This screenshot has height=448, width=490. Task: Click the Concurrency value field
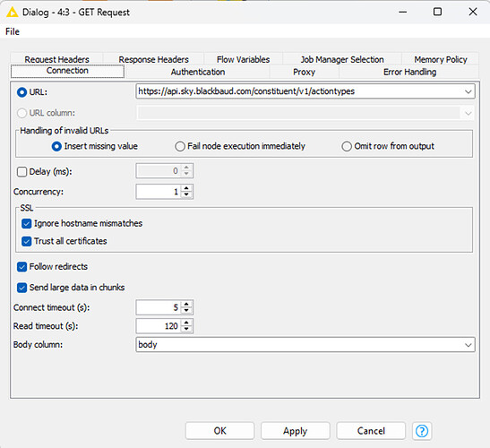[x=159, y=192]
